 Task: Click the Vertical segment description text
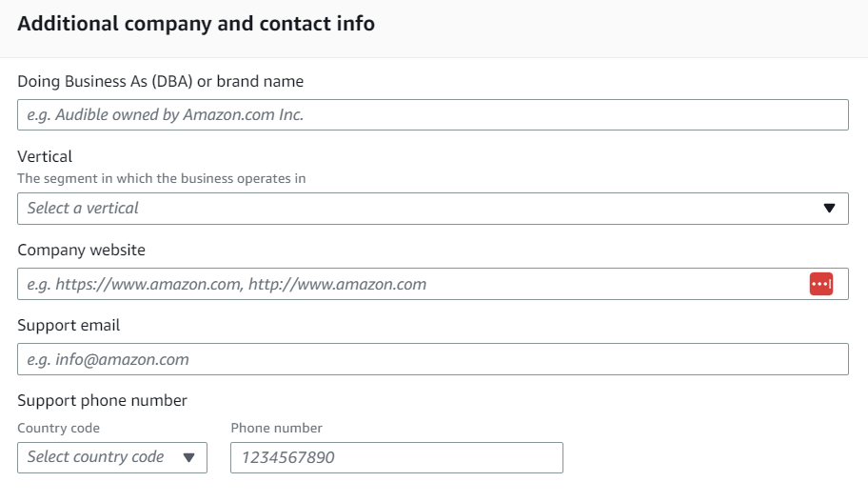click(x=161, y=178)
